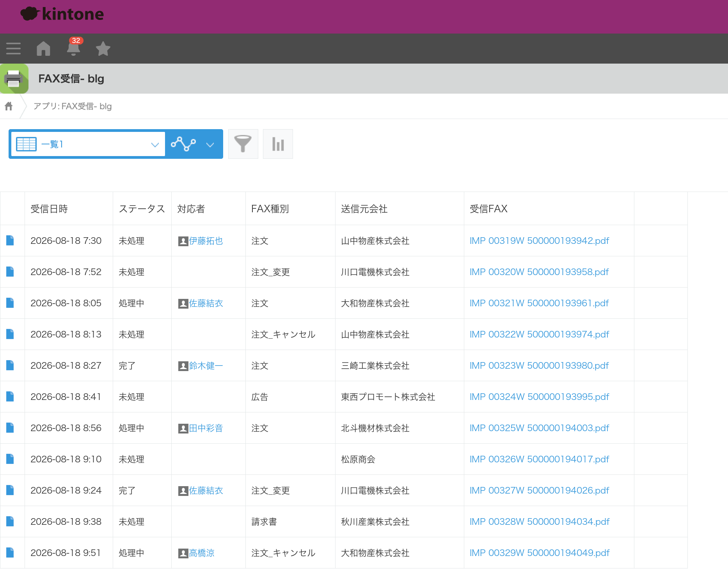
Task: Open user 伊藤拓也 profile link
Action: pyautogui.click(x=206, y=241)
